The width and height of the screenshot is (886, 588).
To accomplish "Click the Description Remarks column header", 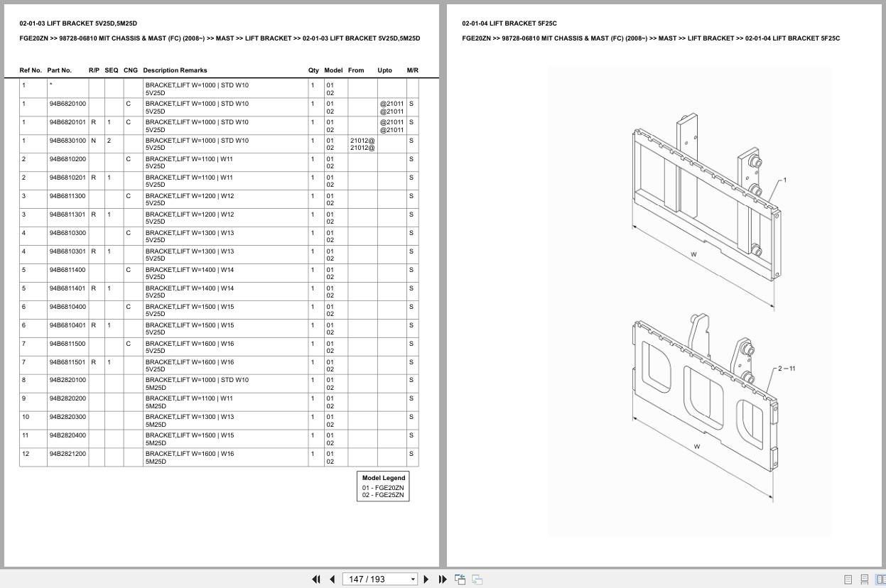I will point(175,70).
